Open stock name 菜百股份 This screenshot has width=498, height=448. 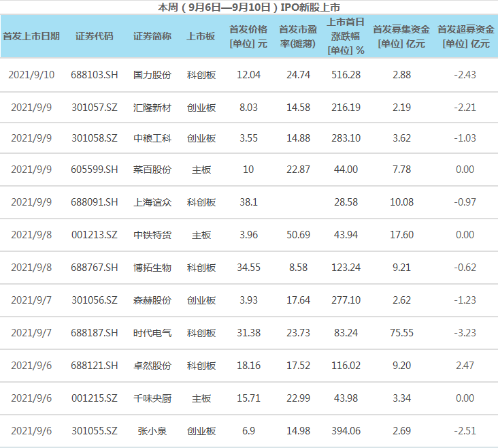point(152,170)
